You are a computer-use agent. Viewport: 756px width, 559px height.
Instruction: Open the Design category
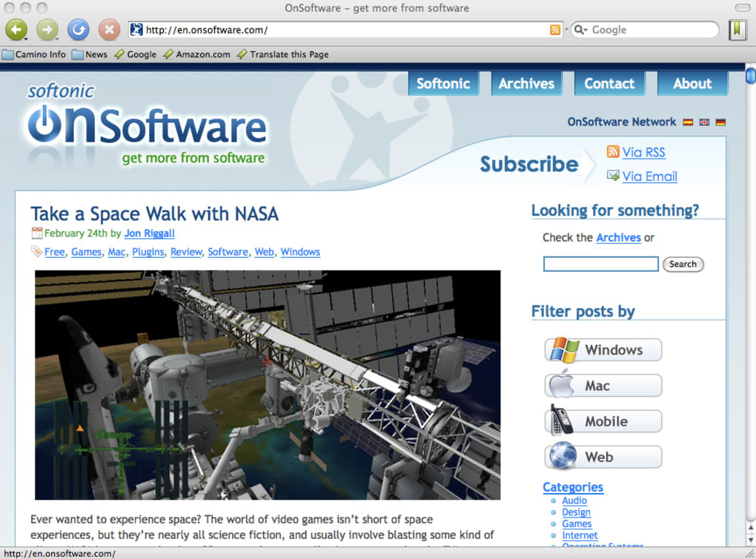click(576, 512)
